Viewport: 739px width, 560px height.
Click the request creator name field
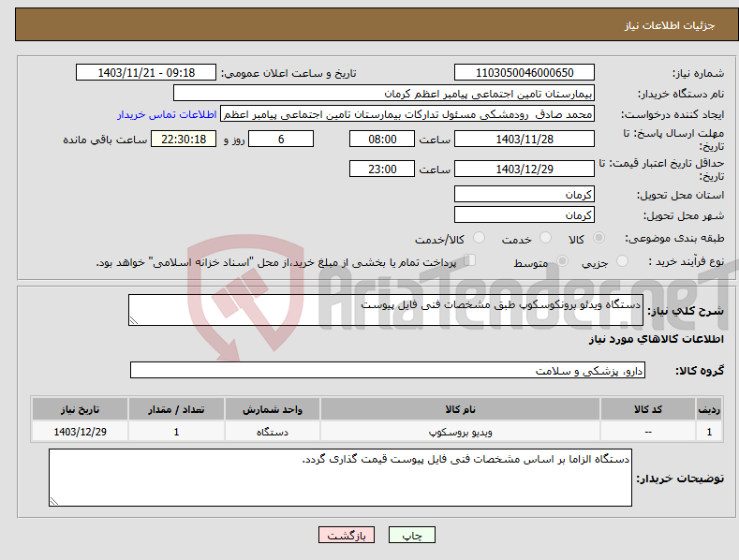pyautogui.click(x=407, y=114)
